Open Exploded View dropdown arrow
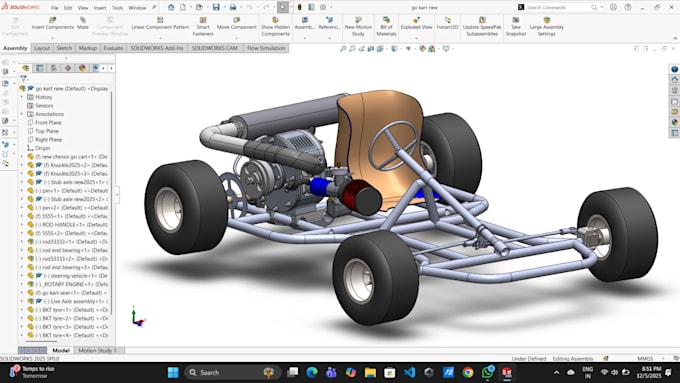680x383 pixels. pos(416,38)
